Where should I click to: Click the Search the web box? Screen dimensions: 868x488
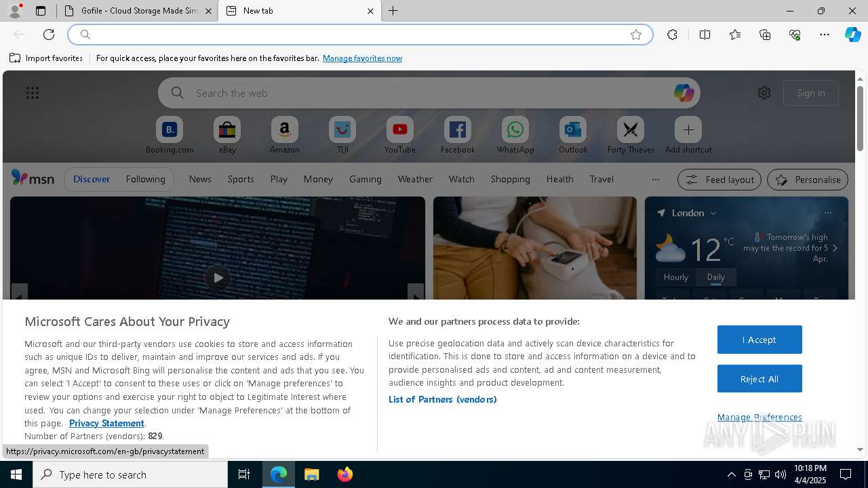tap(429, 93)
